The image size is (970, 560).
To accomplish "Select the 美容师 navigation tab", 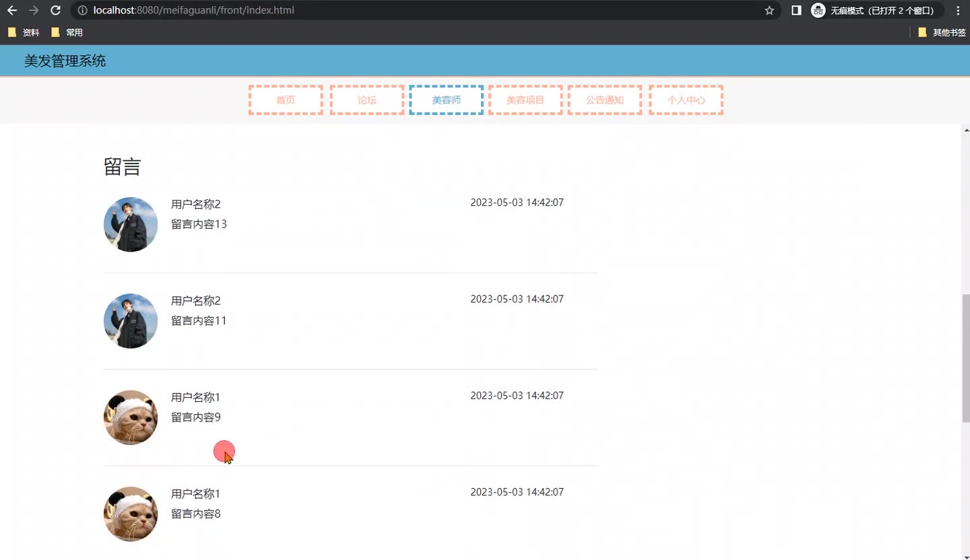I will (x=446, y=100).
